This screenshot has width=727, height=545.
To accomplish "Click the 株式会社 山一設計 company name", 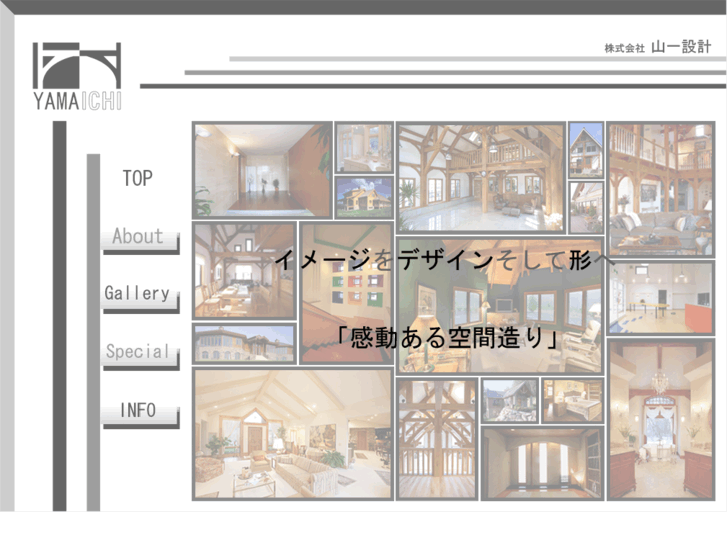I will point(657,47).
